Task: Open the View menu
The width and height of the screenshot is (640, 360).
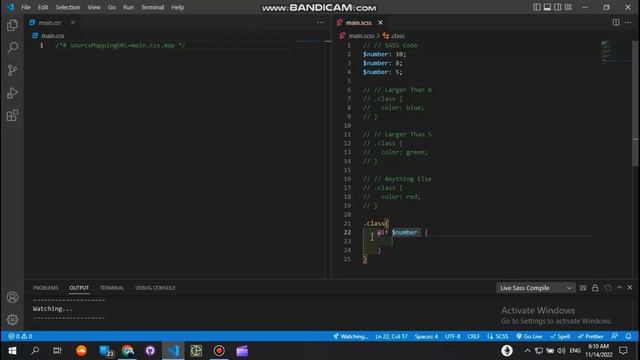Action: 94,7
